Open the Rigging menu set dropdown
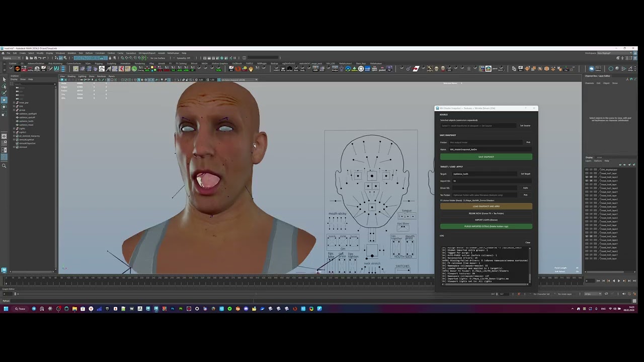This screenshot has height=362, width=644. coord(12,58)
